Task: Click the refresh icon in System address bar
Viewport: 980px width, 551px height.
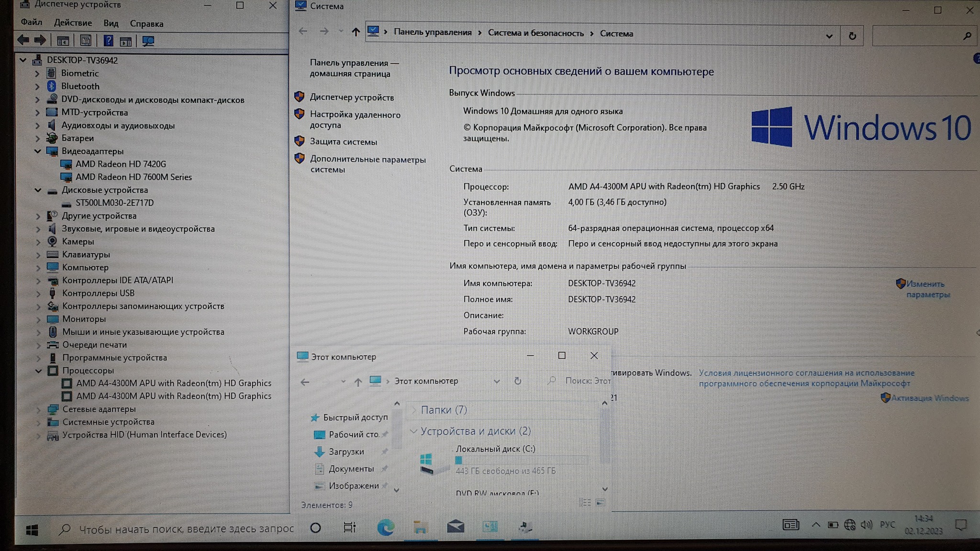Action: click(852, 36)
